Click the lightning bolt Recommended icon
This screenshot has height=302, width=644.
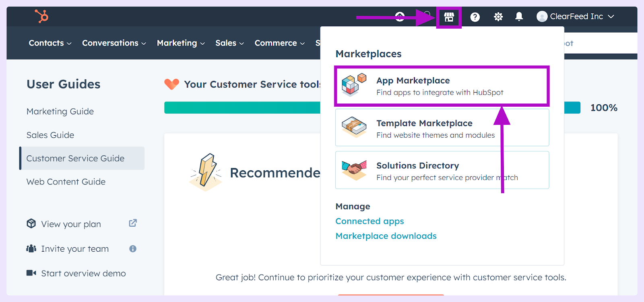(x=206, y=172)
